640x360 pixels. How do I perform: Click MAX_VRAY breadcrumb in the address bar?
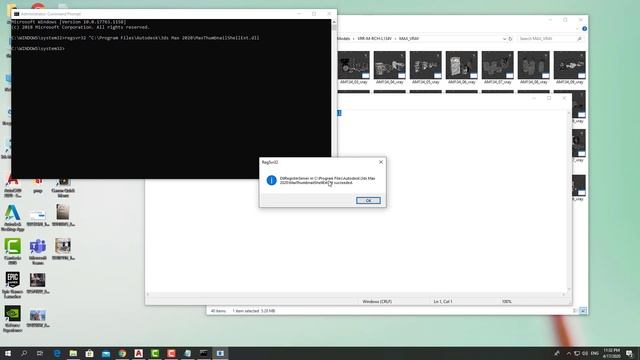point(409,38)
